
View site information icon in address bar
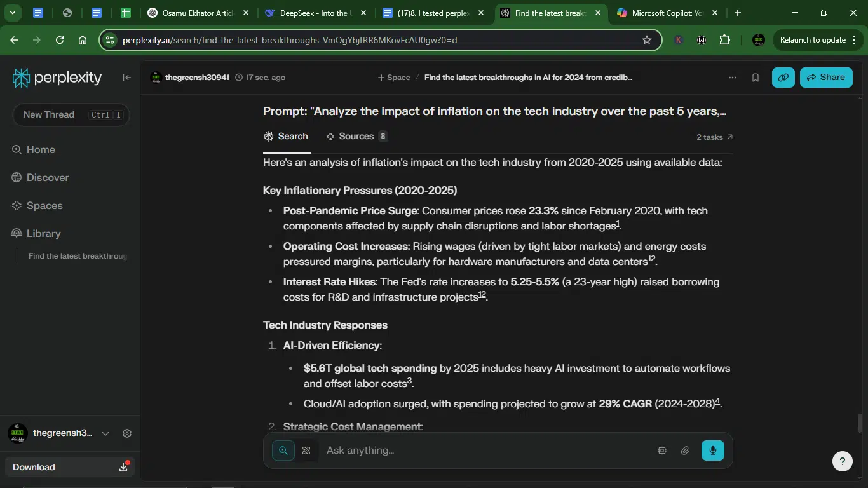coord(110,40)
